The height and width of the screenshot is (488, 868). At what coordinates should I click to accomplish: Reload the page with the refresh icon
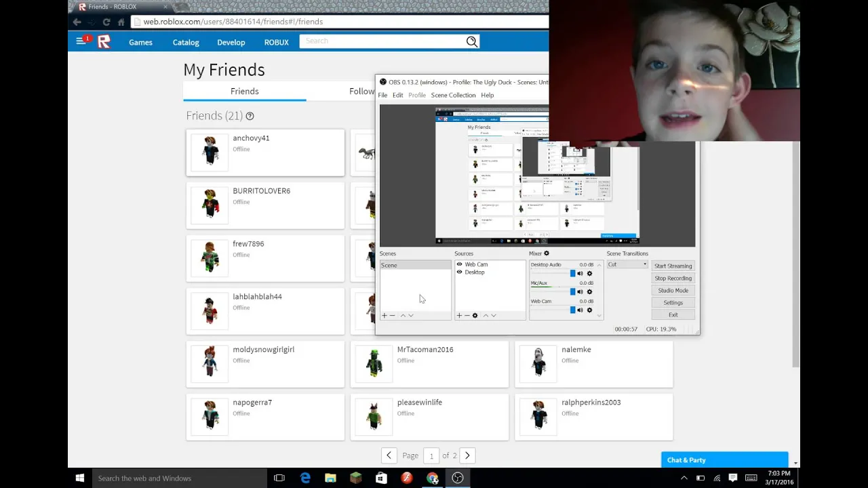coord(106,22)
